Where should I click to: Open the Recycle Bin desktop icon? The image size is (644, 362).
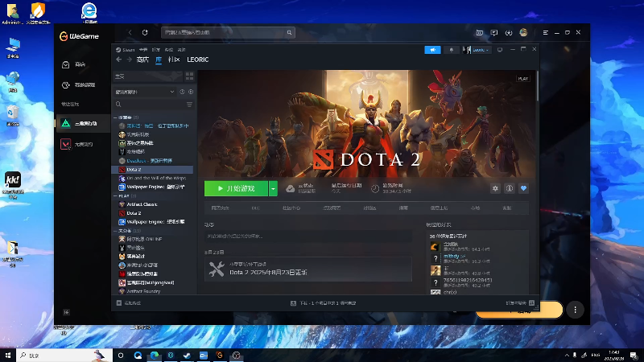pyautogui.click(x=13, y=115)
